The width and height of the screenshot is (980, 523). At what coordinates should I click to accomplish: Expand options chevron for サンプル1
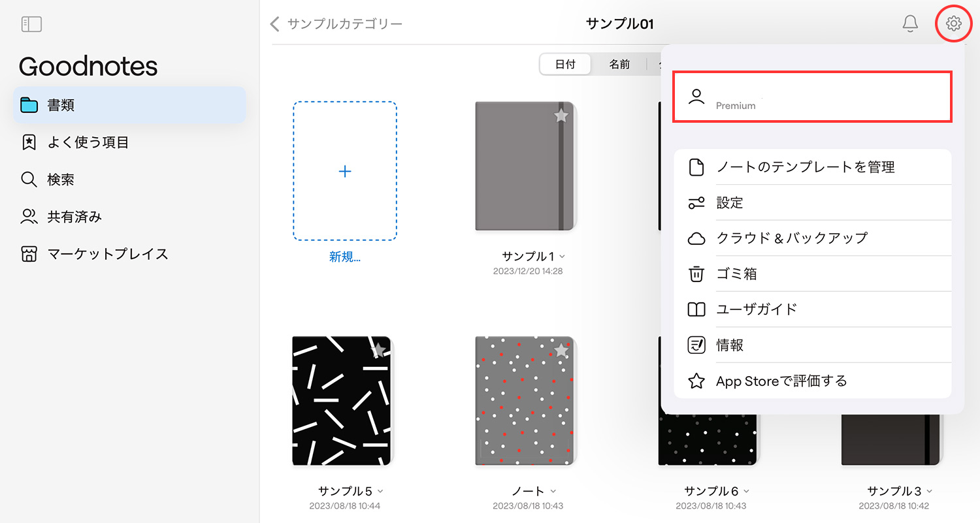(x=562, y=256)
